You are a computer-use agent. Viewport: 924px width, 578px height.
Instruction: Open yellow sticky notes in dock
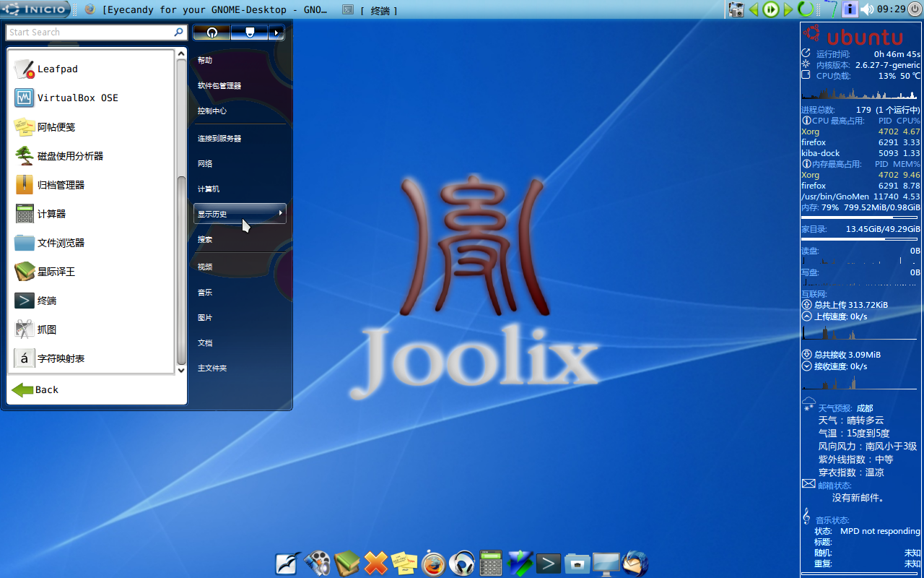[x=404, y=564]
